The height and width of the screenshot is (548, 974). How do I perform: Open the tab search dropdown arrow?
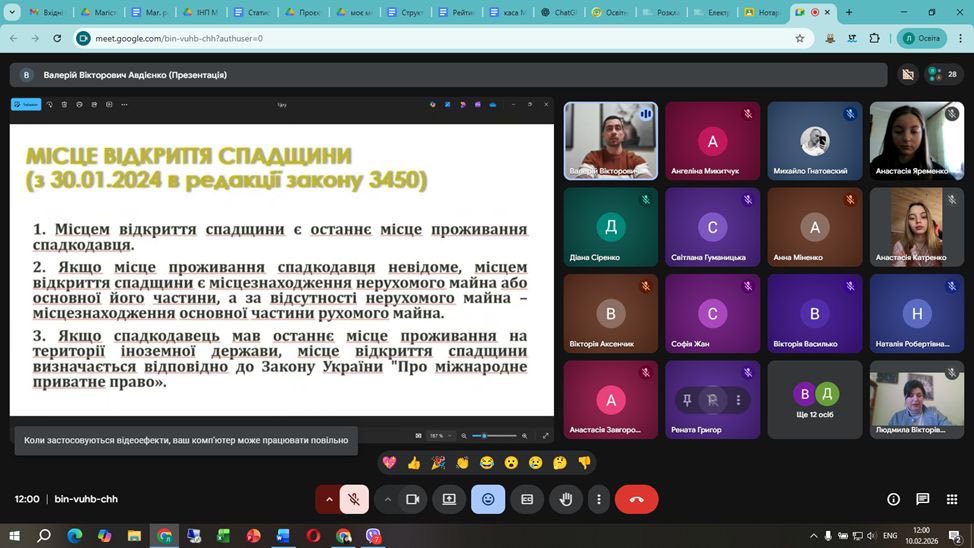pyautogui.click(x=12, y=12)
